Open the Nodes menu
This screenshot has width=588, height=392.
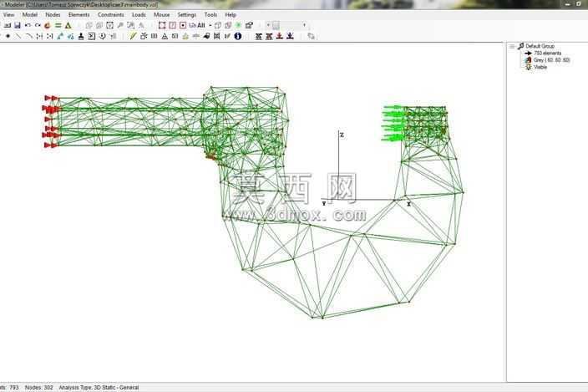53,15
